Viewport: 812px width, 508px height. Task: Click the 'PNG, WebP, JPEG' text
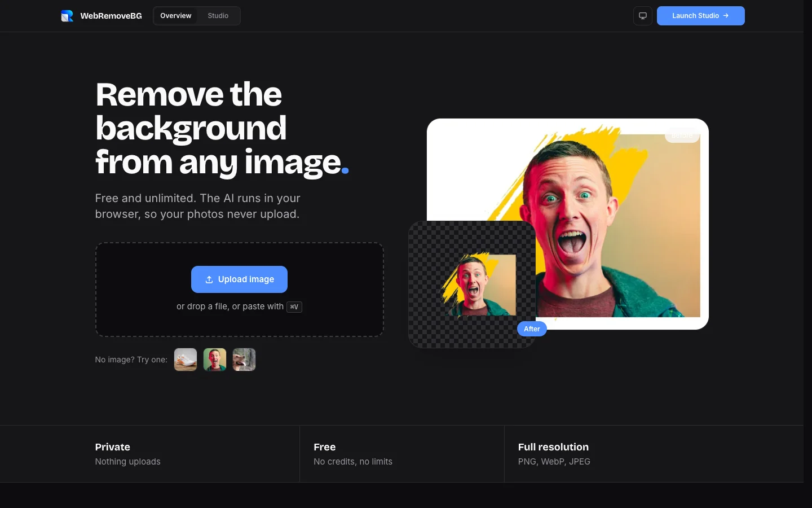[x=554, y=462]
